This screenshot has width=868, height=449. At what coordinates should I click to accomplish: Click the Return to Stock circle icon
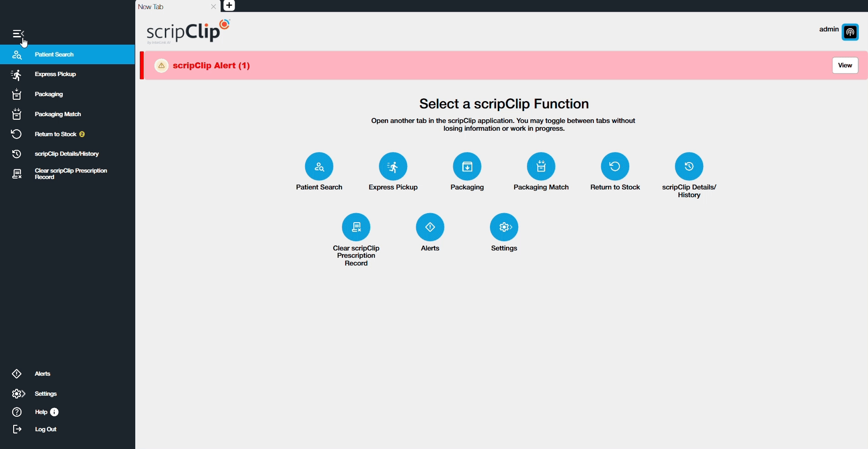(x=615, y=166)
